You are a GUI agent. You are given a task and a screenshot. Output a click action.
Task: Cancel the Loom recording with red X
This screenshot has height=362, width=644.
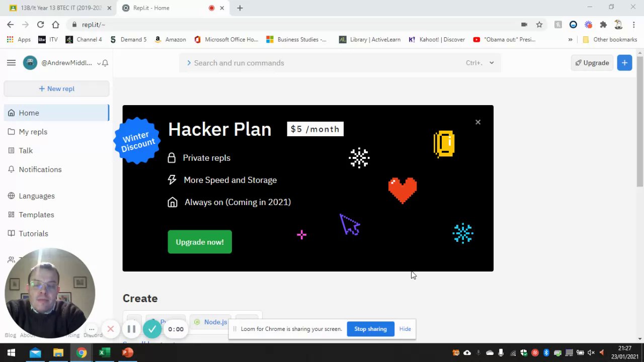(x=111, y=329)
